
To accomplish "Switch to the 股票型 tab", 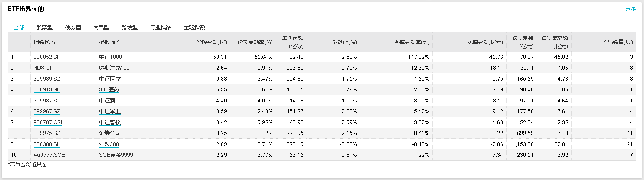I will point(45,28).
